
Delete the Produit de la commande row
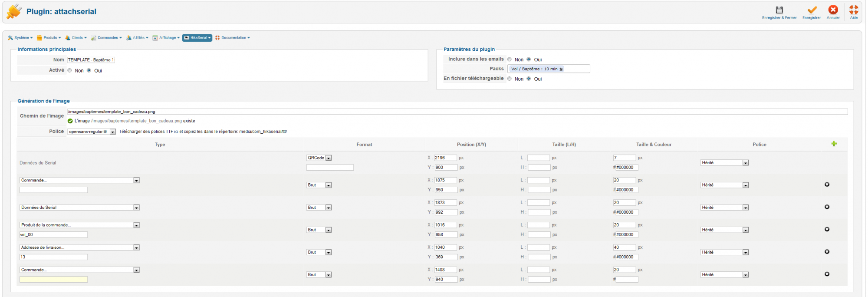pos(827,229)
